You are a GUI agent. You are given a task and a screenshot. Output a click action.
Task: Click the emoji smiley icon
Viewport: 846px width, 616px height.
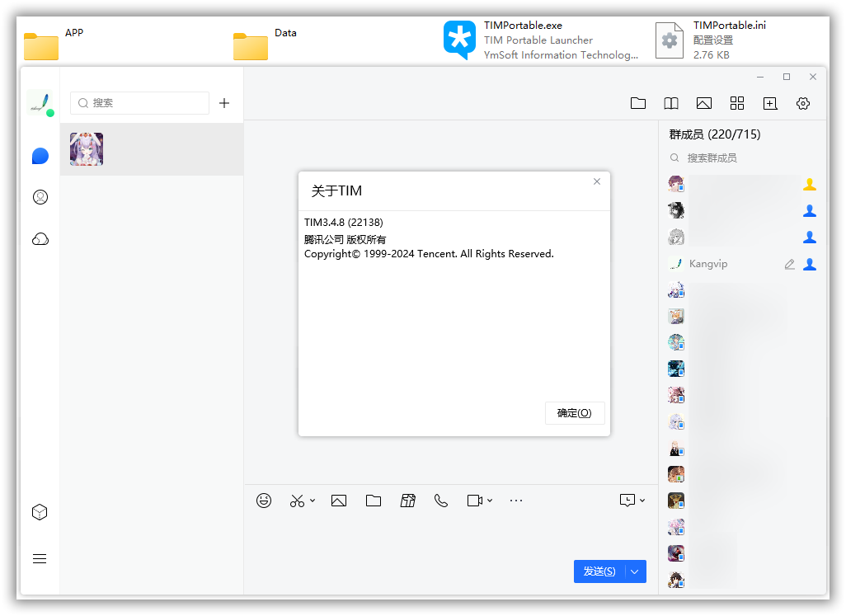click(264, 501)
